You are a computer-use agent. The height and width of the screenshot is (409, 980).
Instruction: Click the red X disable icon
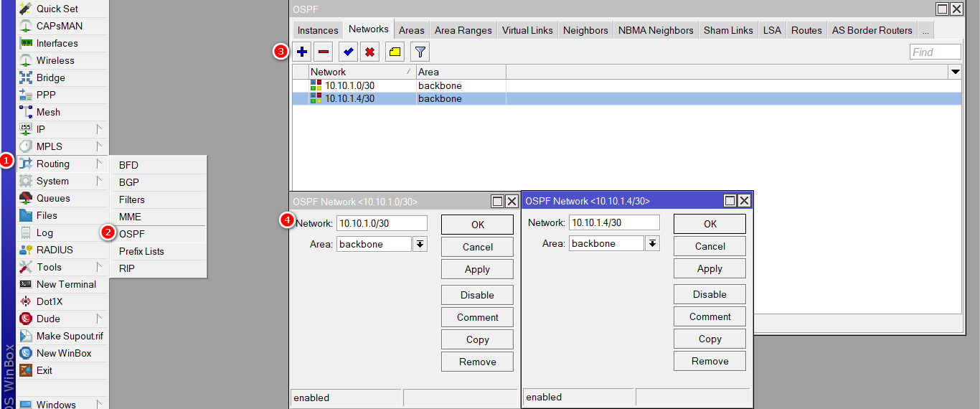click(x=369, y=52)
